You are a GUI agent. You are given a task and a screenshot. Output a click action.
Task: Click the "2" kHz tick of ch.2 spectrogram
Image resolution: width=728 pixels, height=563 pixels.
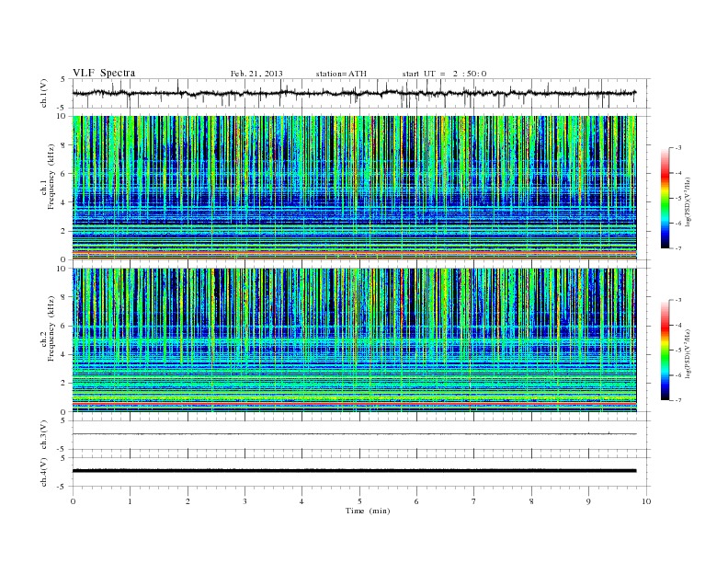[x=63, y=384]
